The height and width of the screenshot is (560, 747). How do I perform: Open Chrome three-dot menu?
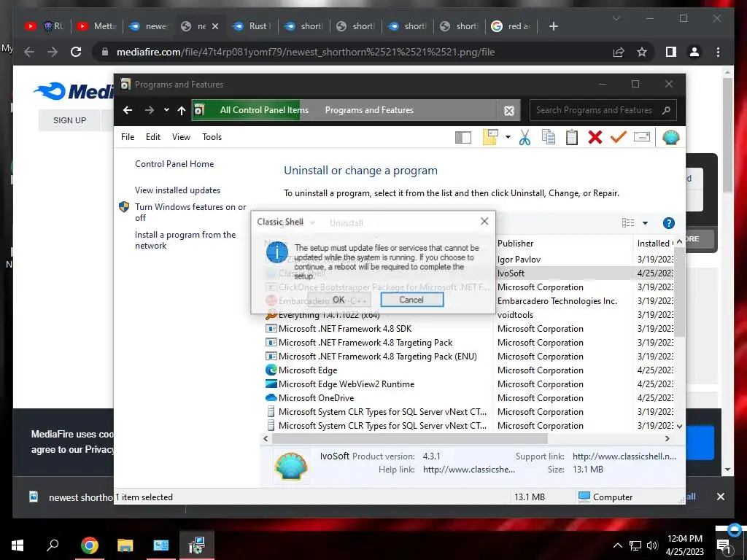pos(718,52)
